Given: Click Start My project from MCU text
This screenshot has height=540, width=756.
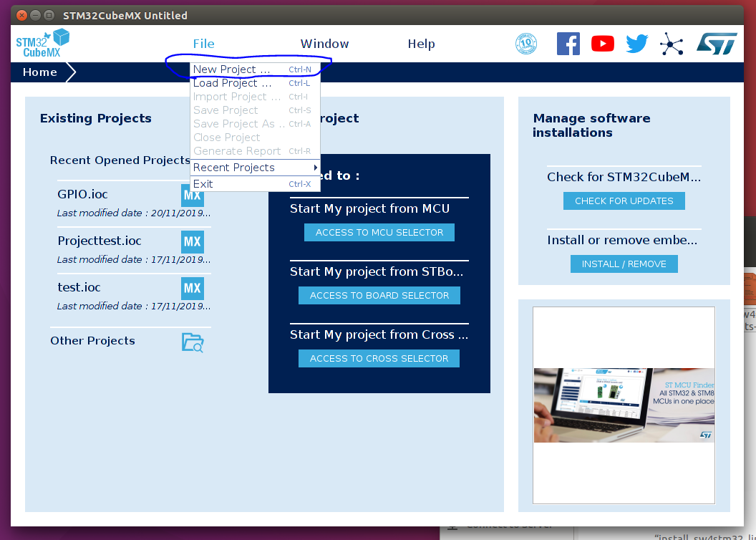Looking at the screenshot, I should (370, 209).
